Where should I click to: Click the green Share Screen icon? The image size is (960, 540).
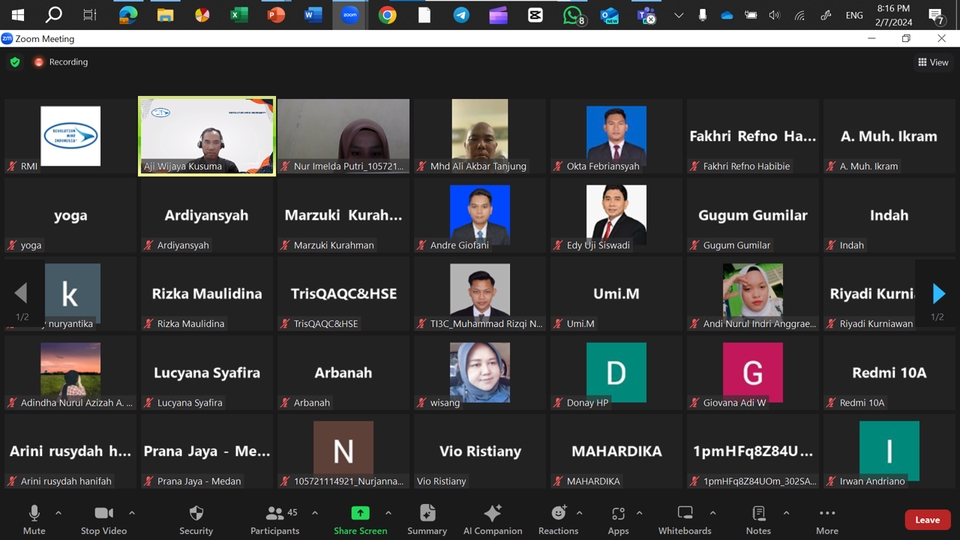pyautogui.click(x=360, y=514)
